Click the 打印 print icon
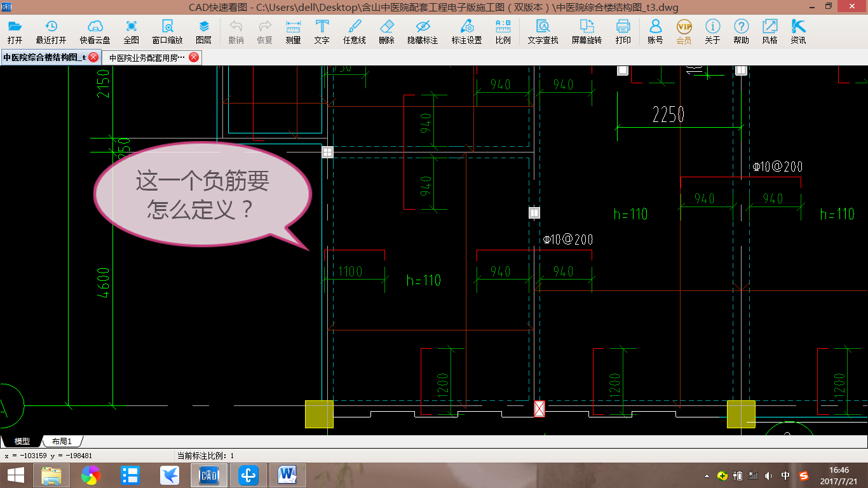Viewport: 868px width, 488px height. 623,32
